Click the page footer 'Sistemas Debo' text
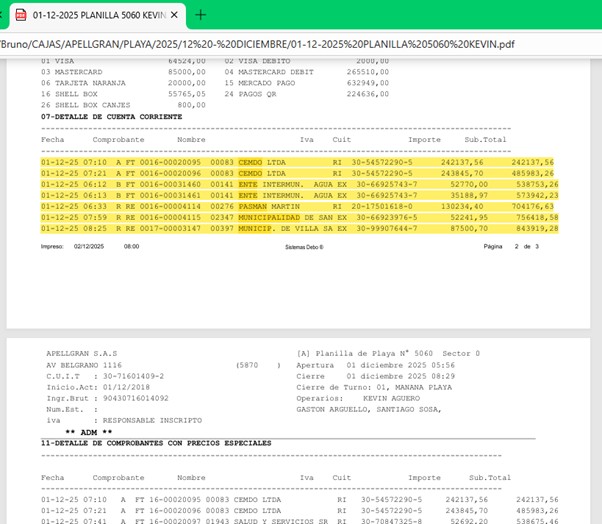Screen dimensions: 602x524 coord(304,246)
